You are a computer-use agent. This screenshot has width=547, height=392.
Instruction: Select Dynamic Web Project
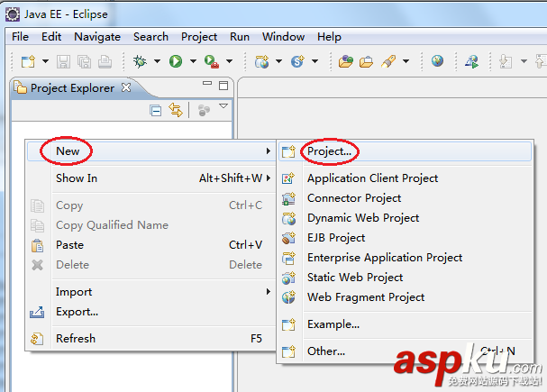[x=405, y=218]
